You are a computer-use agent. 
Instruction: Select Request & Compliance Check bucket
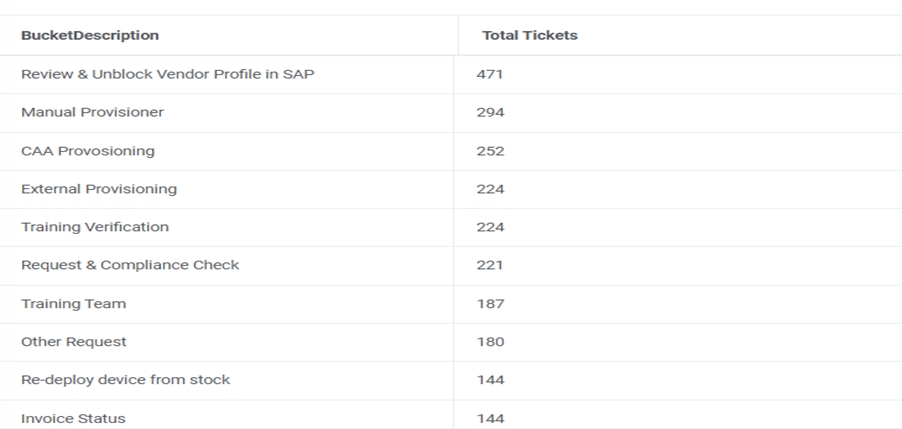coord(130,265)
